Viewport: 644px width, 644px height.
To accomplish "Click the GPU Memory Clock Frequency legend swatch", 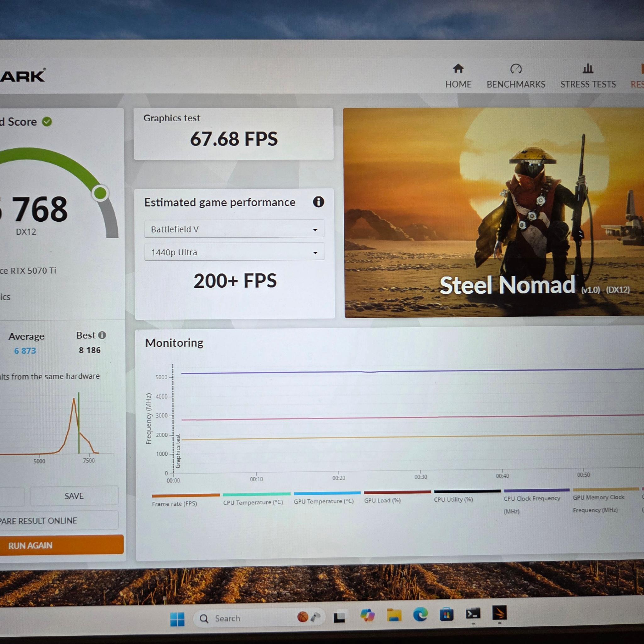I will click(605, 489).
